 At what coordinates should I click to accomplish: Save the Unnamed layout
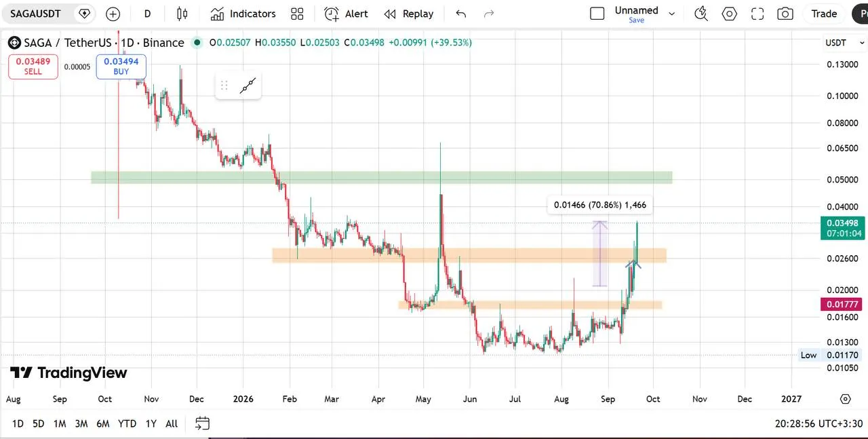pos(636,20)
